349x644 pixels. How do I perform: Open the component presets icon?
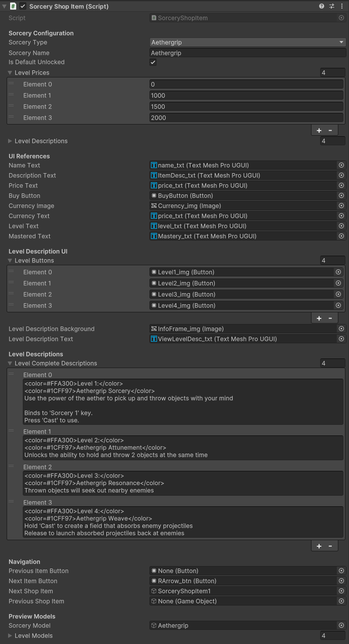[332, 7]
